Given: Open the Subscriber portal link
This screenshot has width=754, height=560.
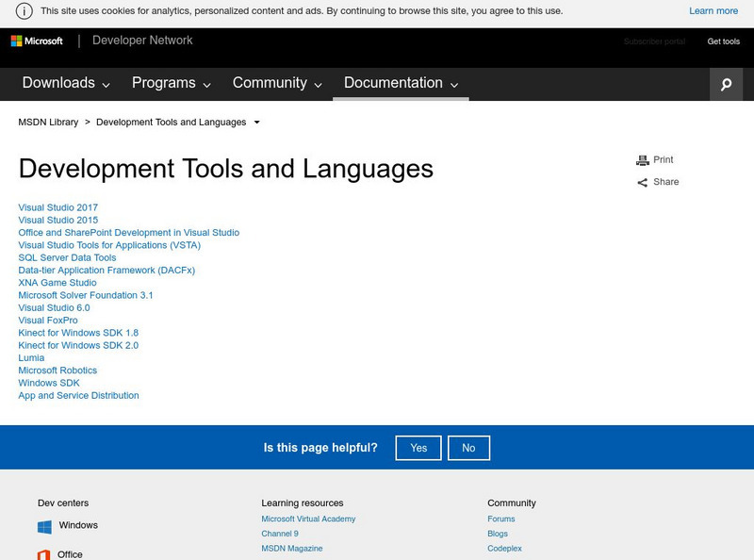Looking at the screenshot, I should click(x=654, y=41).
